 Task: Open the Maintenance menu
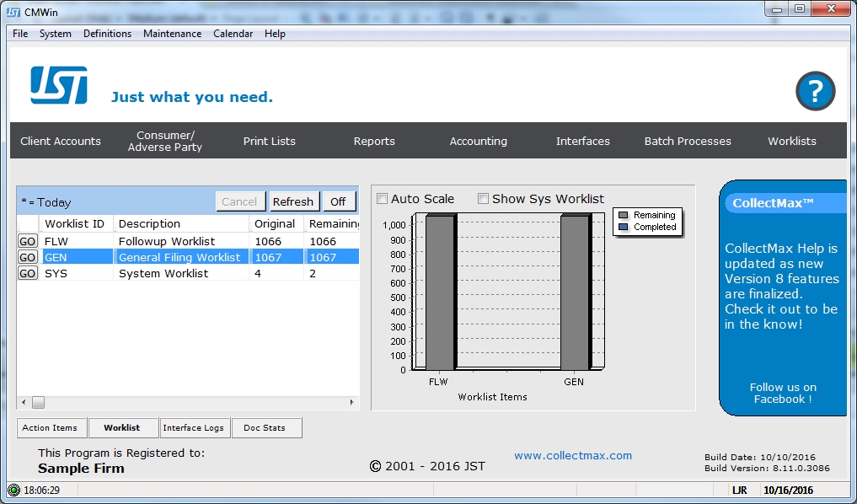172,34
